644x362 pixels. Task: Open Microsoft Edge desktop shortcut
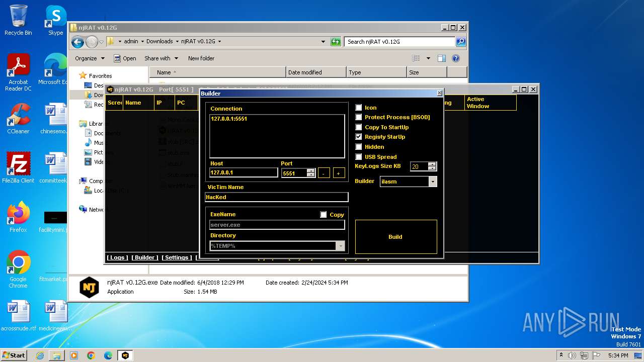pyautogui.click(x=54, y=69)
